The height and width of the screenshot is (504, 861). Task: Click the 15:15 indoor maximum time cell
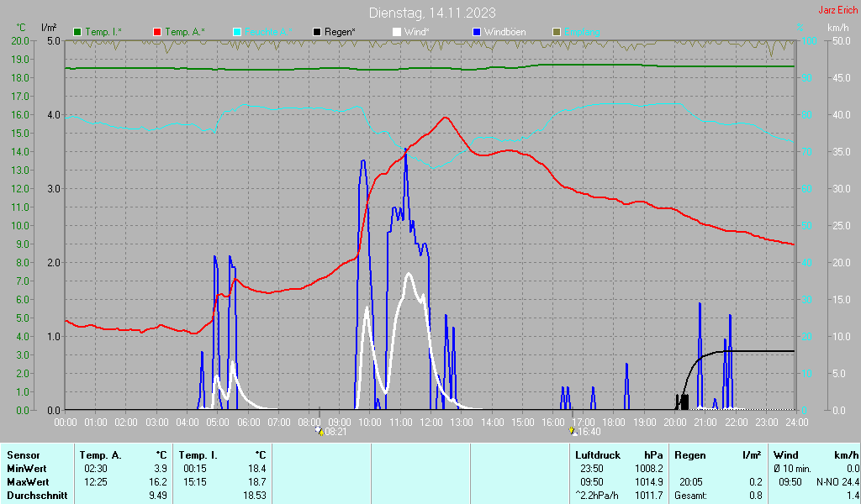(x=195, y=482)
